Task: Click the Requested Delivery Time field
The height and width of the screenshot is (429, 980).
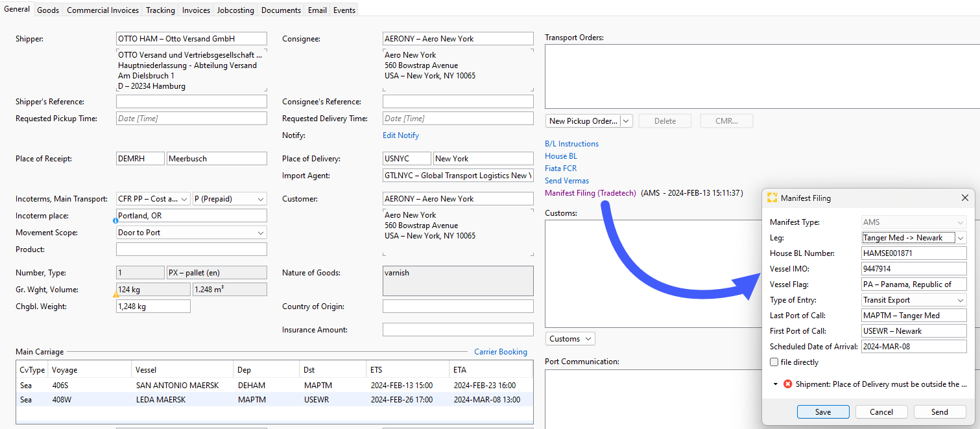Action: [x=458, y=119]
